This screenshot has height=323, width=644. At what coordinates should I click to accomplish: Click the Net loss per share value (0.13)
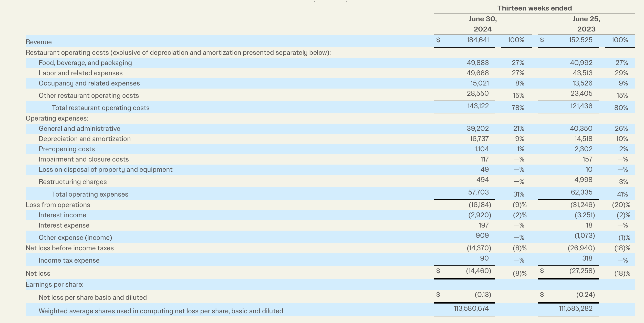[x=483, y=295]
